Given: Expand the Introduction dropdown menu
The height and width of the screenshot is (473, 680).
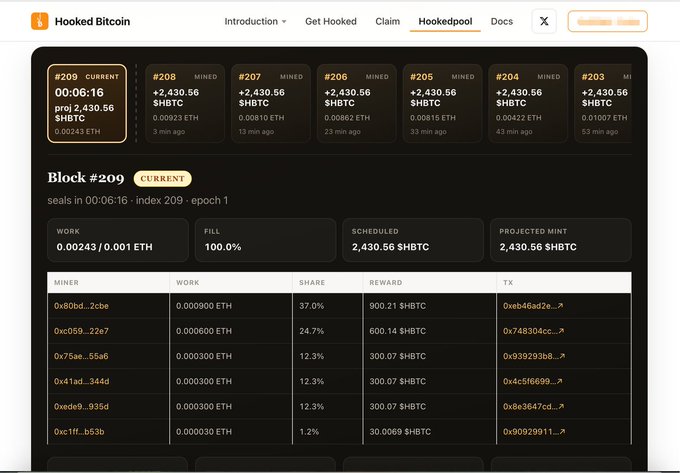Looking at the screenshot, I should [x=255, y=21].
